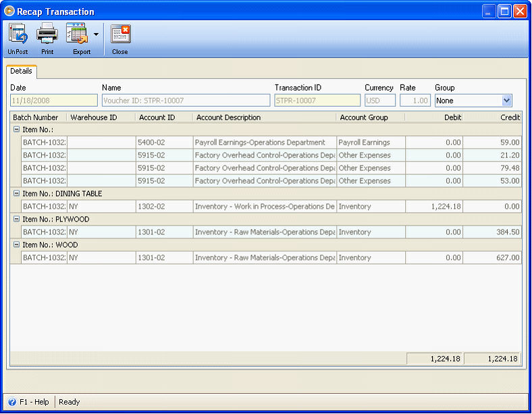Open the Export dropdown arrow
This screenshot has height=414, width=532.
point(96,34)
